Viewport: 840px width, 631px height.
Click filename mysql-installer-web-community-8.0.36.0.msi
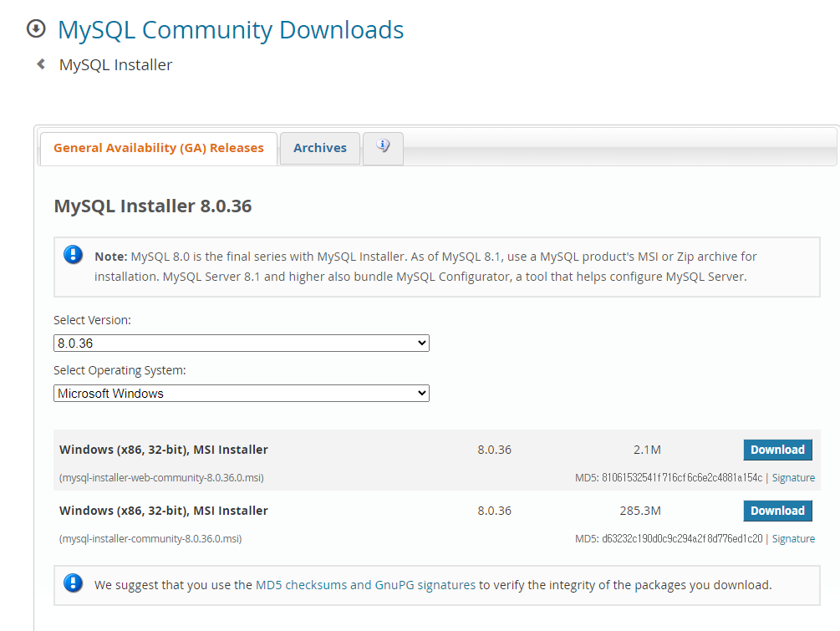pos(161,478)
